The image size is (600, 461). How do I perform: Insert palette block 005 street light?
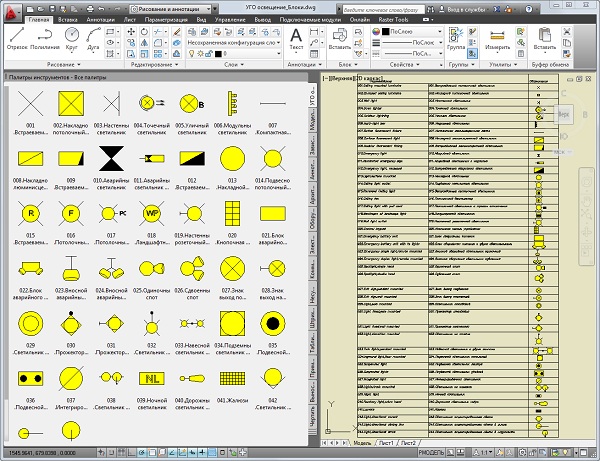187,103
